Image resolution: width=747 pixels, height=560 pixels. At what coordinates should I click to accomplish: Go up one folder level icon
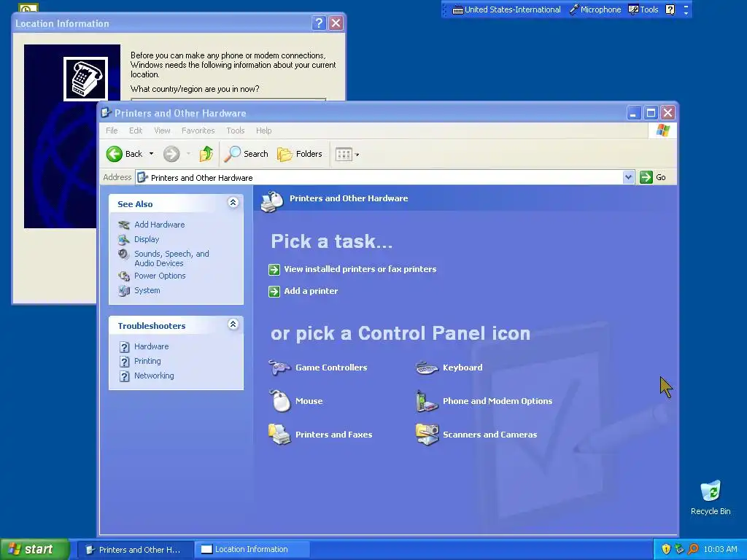pyautogui.click(x=206, y=154)
